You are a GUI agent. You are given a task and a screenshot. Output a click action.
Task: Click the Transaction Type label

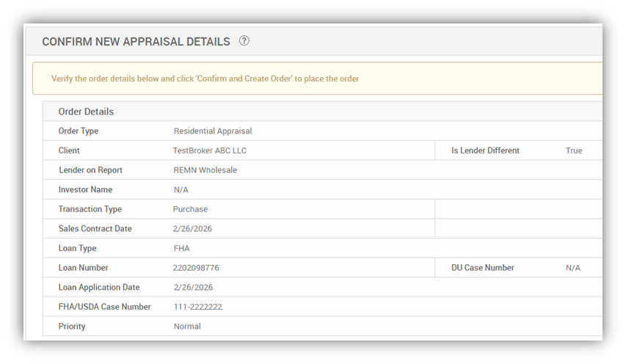pyautogui.click(x=90, y=209)
